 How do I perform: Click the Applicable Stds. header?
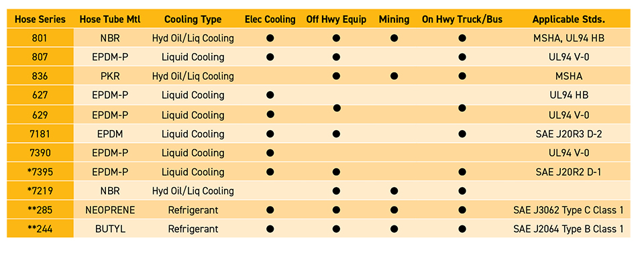568,19
